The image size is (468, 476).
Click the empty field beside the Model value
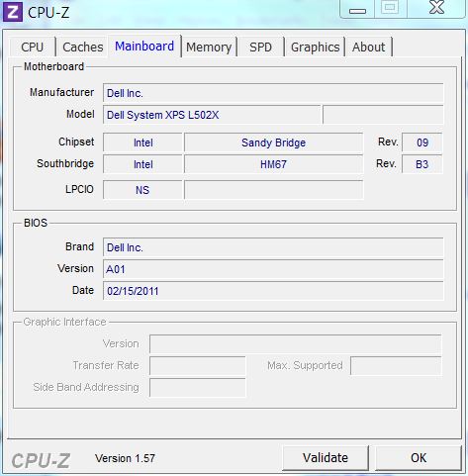(383, 115)
